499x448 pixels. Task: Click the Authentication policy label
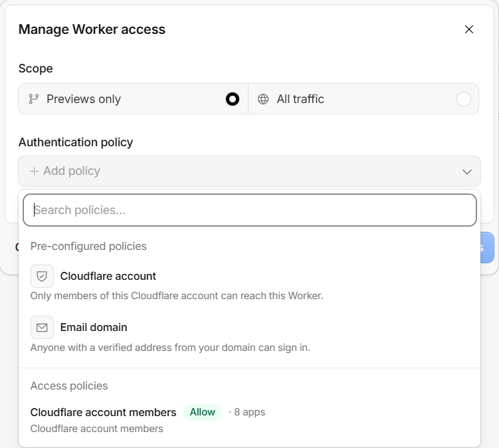[x=76, y=142]
